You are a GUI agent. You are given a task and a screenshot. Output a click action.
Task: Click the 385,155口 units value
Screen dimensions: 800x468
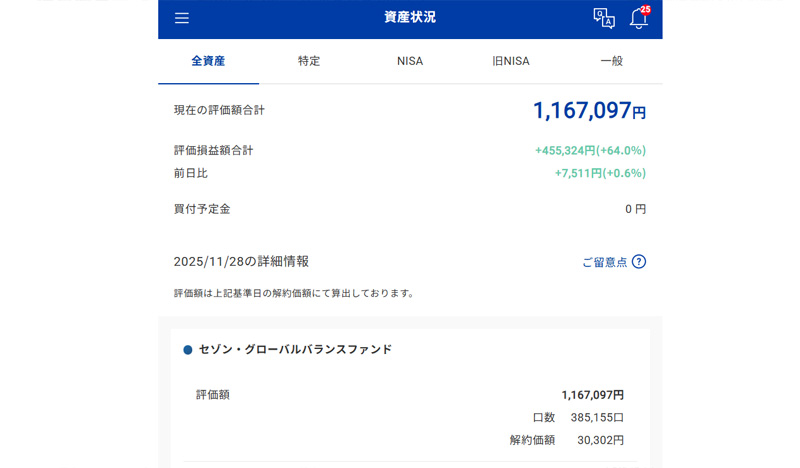(x=597, y=417)
